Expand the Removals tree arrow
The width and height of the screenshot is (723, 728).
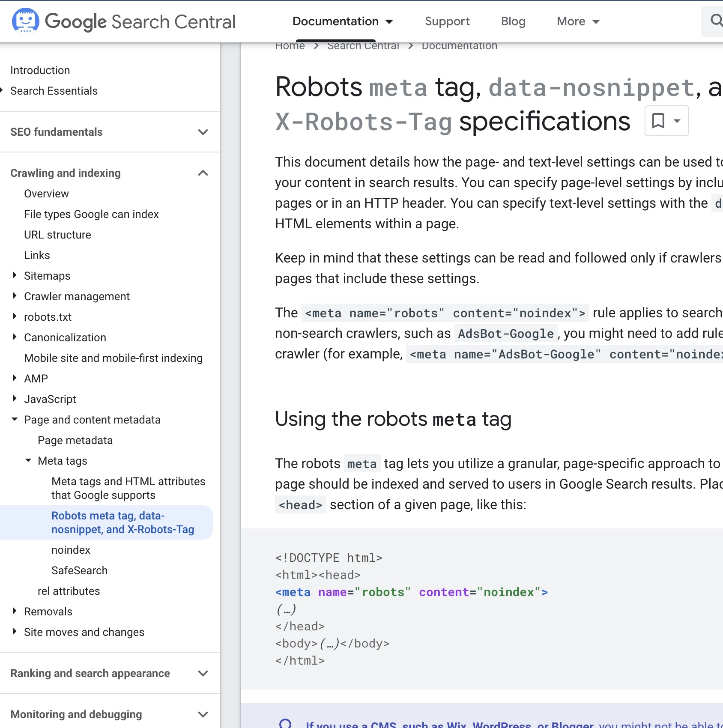pyautogui.click(x=15, y=611)
